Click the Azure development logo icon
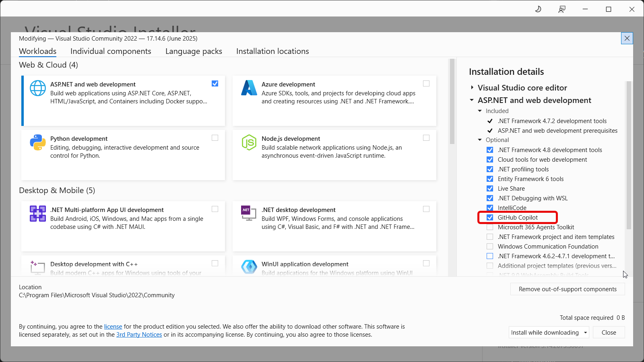Viewport: 644px width, 362px height. tap(249, 88)
